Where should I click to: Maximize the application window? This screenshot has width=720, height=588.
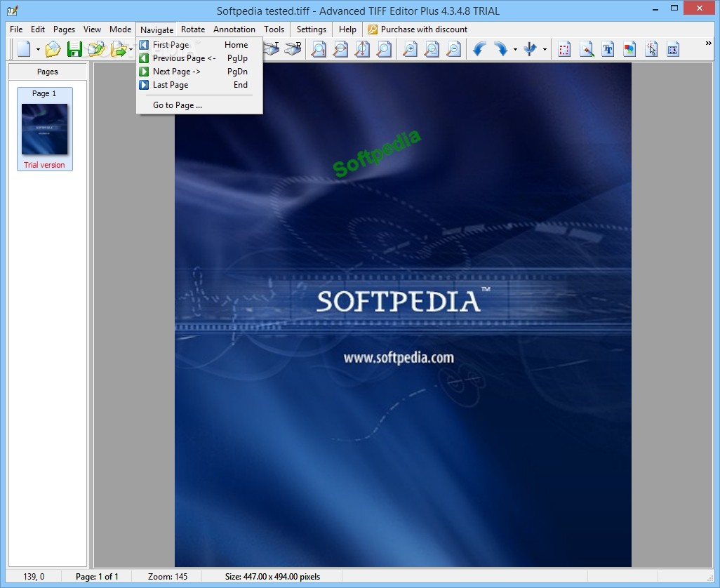pyautogui.click(x=674, y=8)
